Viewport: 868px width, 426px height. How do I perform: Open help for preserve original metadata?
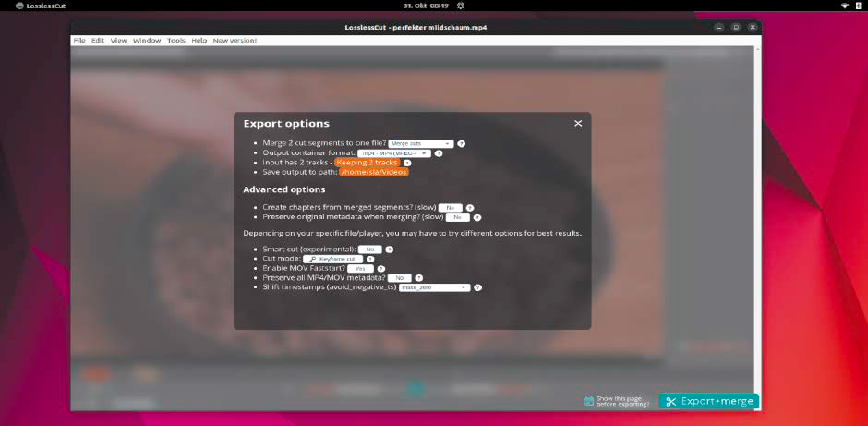477,218
